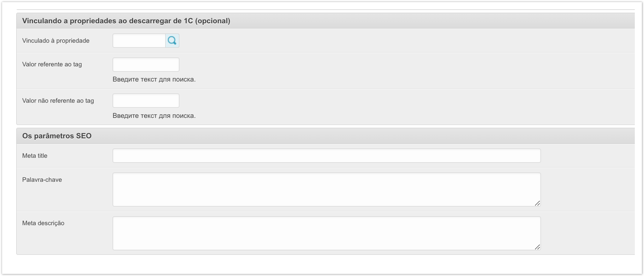The height and width of the screenshot is (276, 644).
Task: Click the Valor referente ao tag field
Action: (146, 65)
